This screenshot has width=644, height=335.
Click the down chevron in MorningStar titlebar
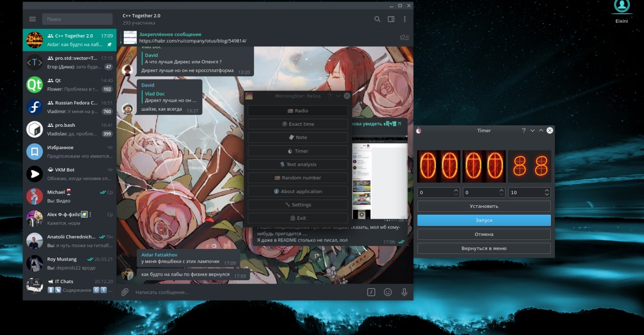[x=338, y=96]
